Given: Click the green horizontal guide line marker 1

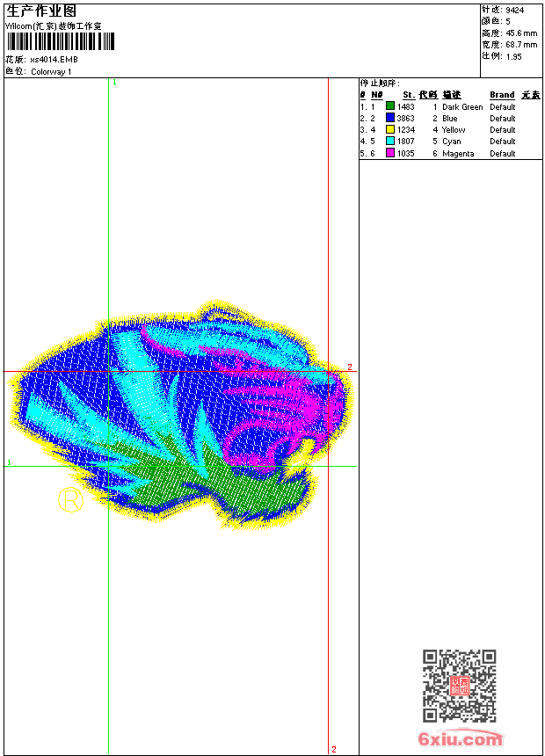Looking at the screenshot, I should pos(9,462).
